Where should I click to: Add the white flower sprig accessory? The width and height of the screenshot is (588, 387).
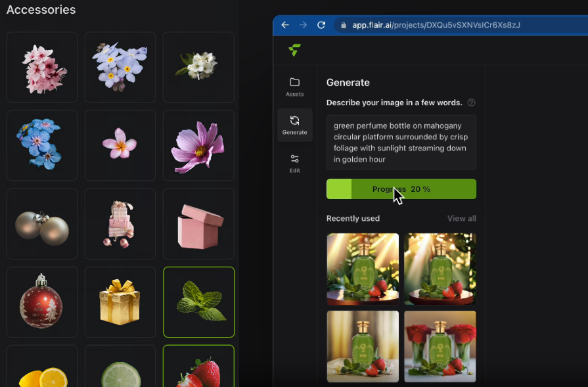tap(198, 68)
